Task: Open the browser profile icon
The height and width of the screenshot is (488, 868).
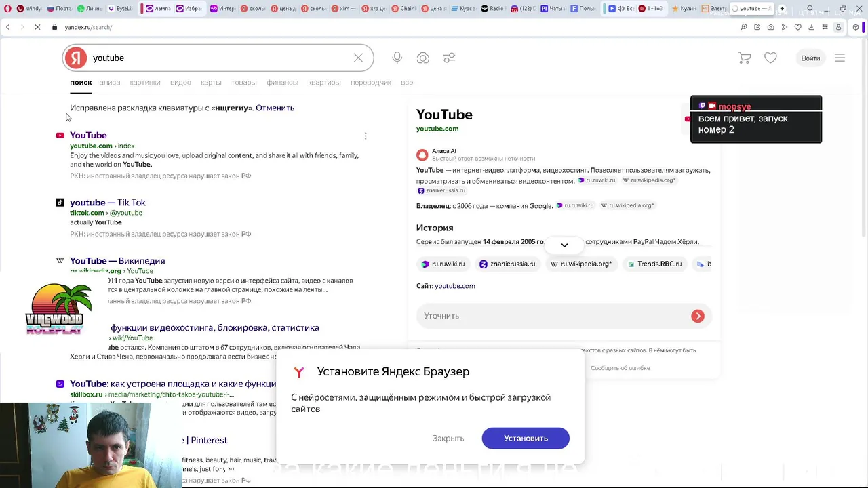Action: (x=838, y=27)
